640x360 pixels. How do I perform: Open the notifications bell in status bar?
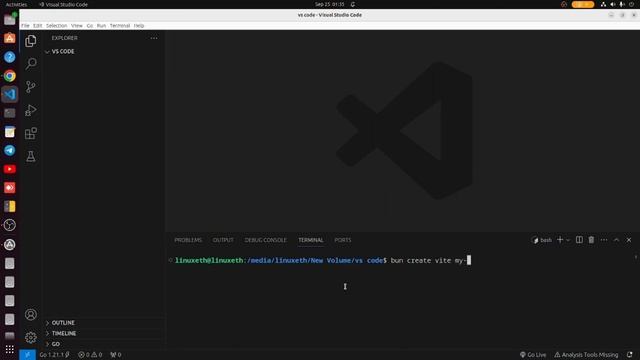[630, 355]
